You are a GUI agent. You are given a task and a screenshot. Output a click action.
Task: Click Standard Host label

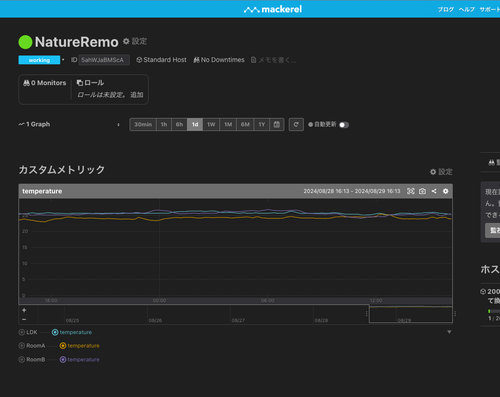click(x=161, y=60)
